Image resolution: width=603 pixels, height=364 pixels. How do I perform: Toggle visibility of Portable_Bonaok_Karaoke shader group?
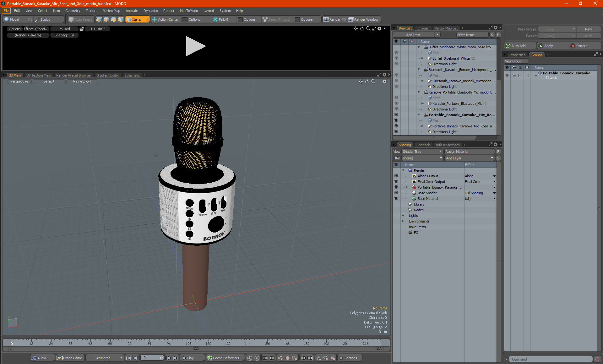coord(396,187)
